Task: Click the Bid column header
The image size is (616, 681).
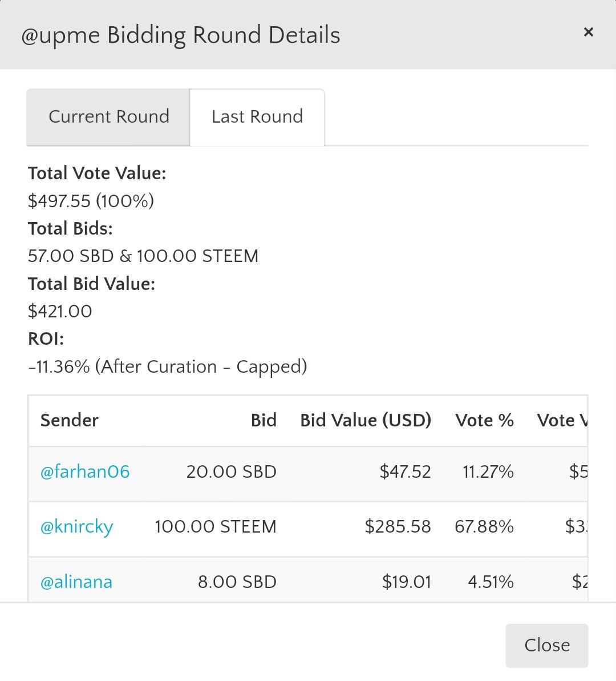Action: 264,421
